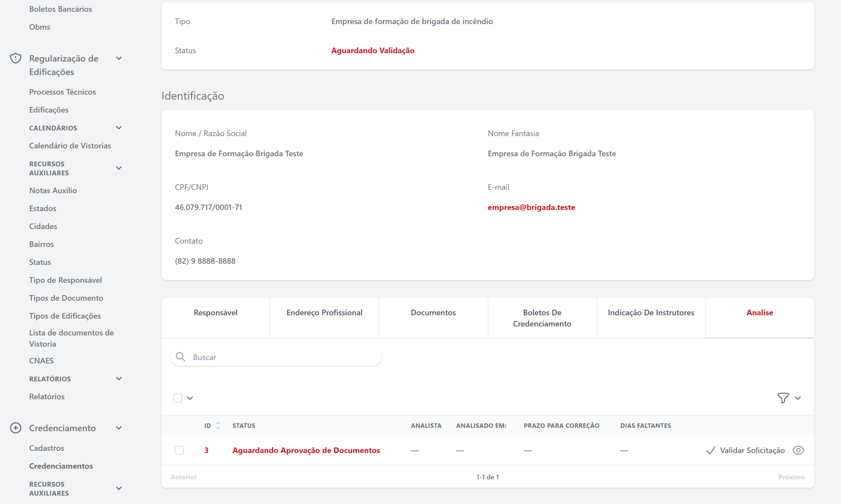Click the shield icon beside Regularização de Edificações
This screenshot has height=504, width=841.
[16, 59]
